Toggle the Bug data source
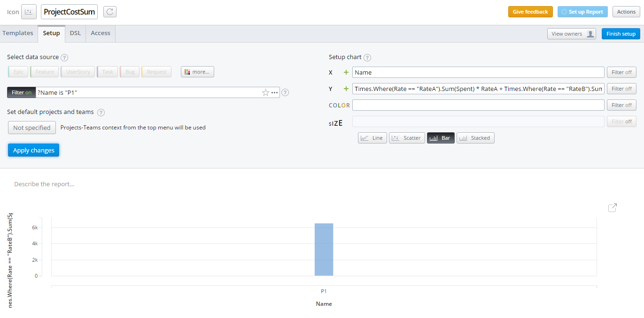644x318 pixels. pos(130,72)
